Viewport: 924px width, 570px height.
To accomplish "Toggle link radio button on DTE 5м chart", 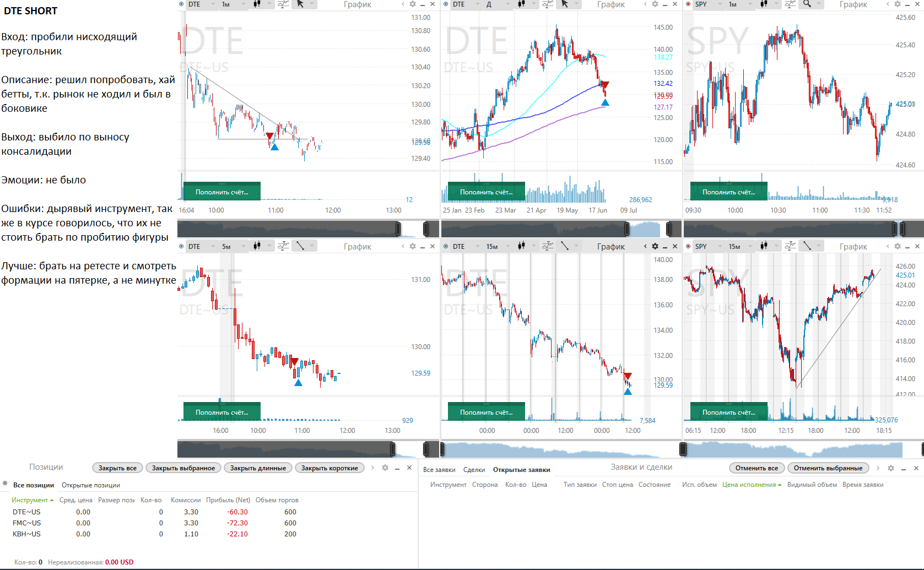I will (x=181, y=246).
